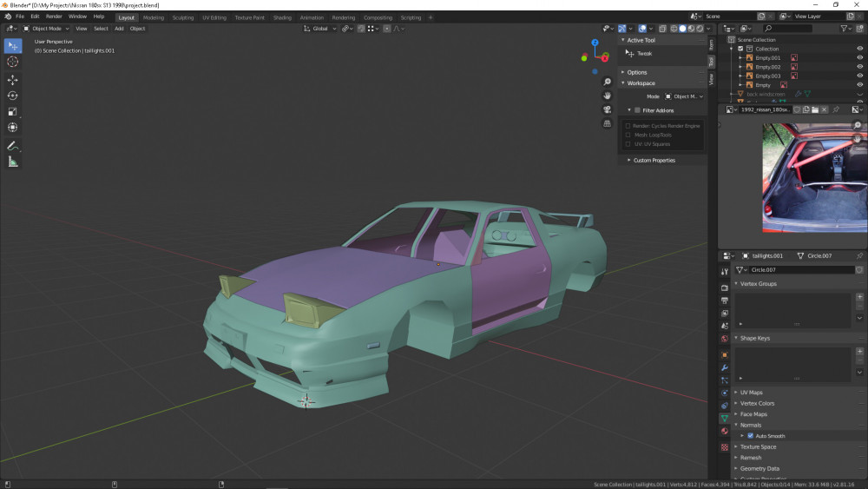Open the View Layer properties tab
Viewport: 868px width, 489px height.
724,314
